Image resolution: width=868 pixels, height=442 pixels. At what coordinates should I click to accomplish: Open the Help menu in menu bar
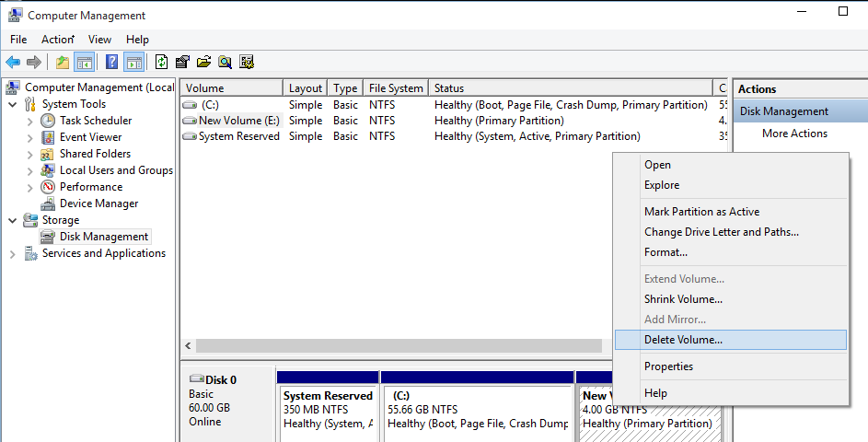(137, 40)
